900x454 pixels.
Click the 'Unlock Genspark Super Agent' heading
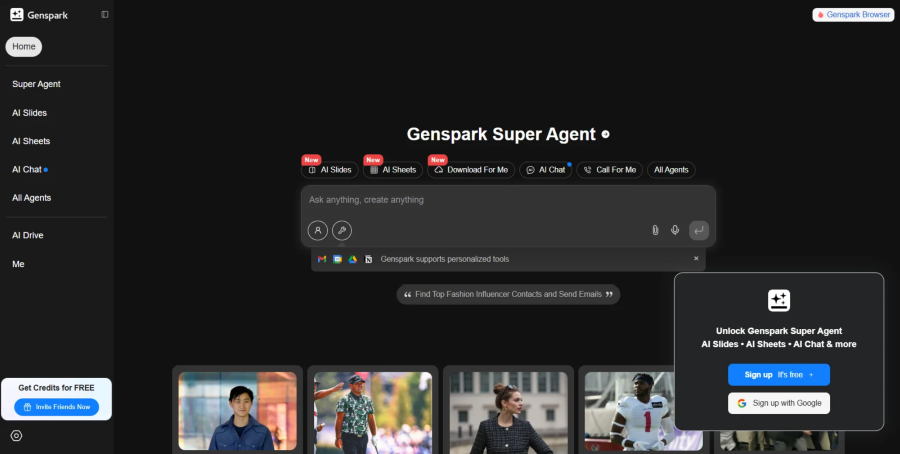point(778,331)
